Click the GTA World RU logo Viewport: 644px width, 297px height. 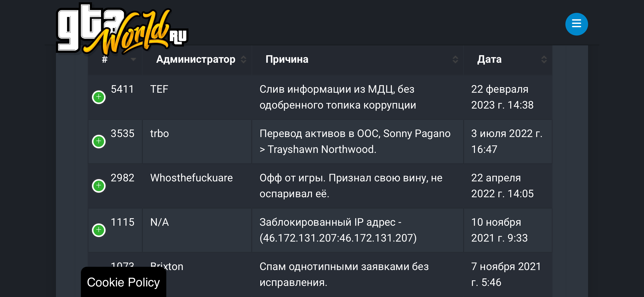pos(122,29)
